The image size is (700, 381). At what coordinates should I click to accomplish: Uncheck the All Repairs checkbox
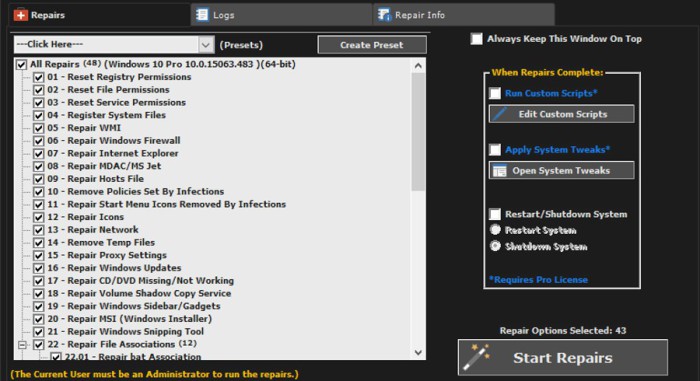pos(21,64)
